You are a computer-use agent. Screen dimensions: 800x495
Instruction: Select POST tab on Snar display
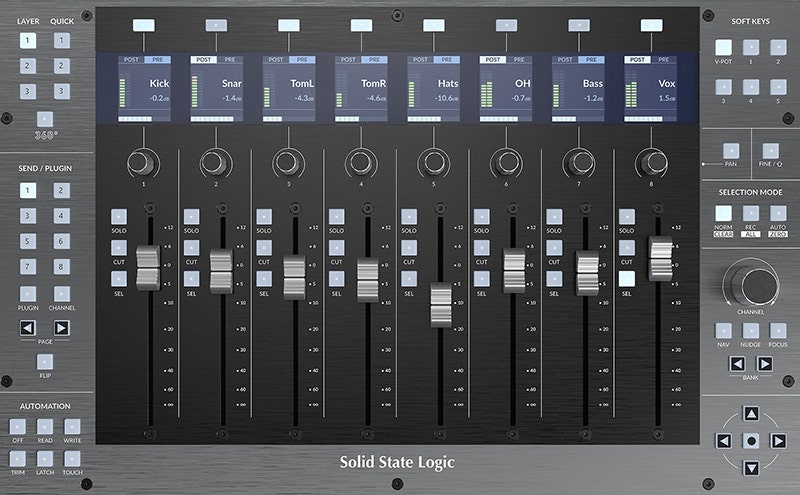pos(204,60)
